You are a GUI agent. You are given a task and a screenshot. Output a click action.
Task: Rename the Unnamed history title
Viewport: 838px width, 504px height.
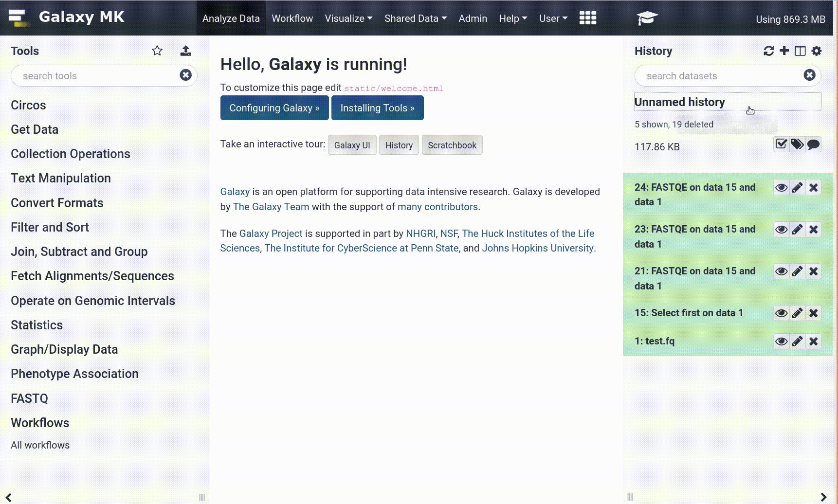[728, 102]
